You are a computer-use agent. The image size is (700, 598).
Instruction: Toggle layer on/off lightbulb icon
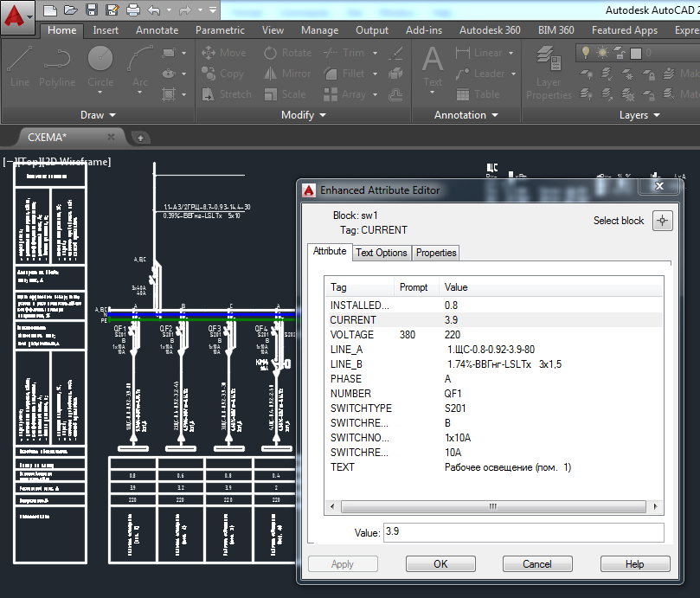(x=586, y=53)
